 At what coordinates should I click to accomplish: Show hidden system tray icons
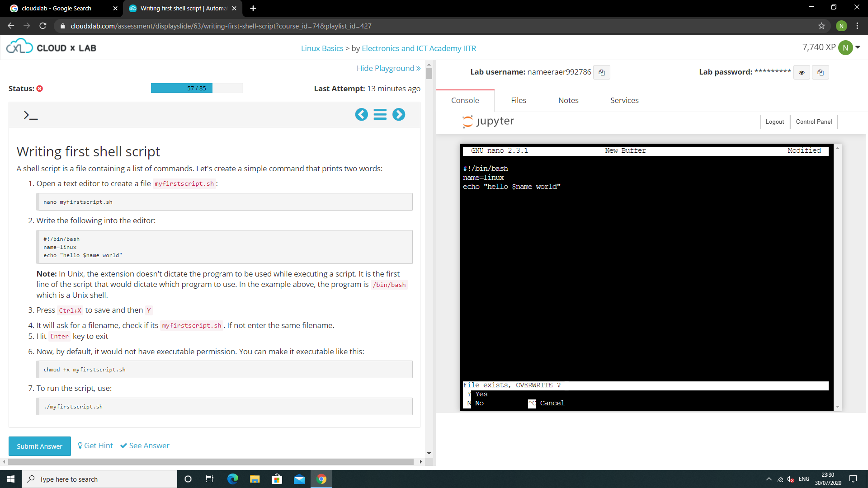(x=769, y=479)
